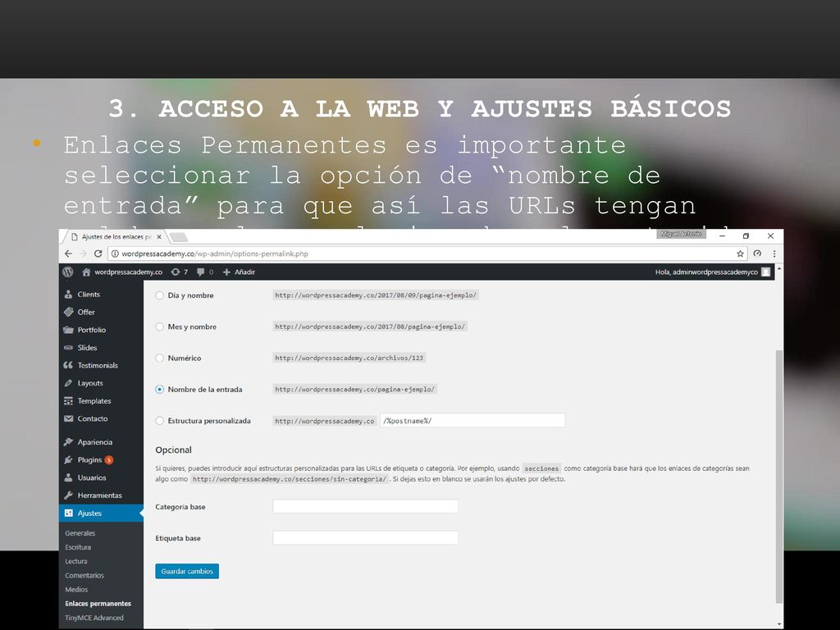Screen dimensions: 840x630
Task: Click the Herramientas wrench icon
Action: coord(68,495)
